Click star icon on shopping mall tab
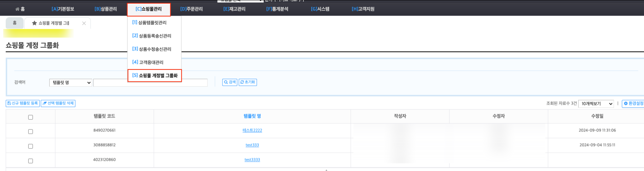Screen dimensions: 644x171 pyautogui.click(x=34, y=23)
